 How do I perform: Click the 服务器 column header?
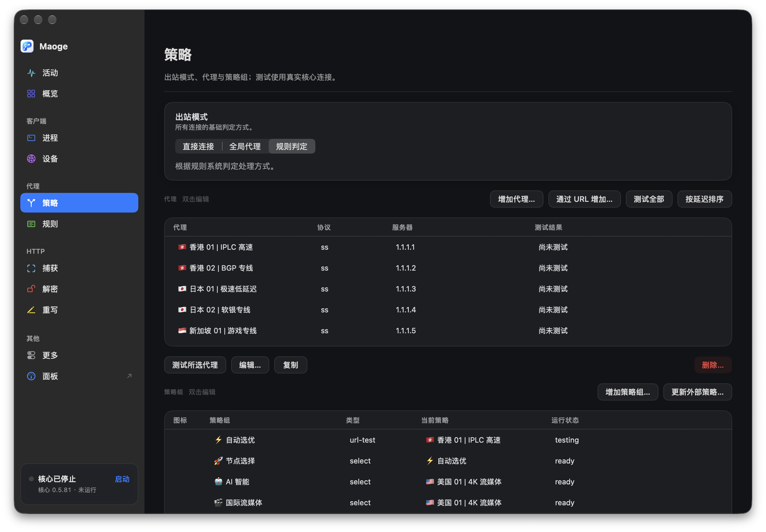[x=402, y=227]
